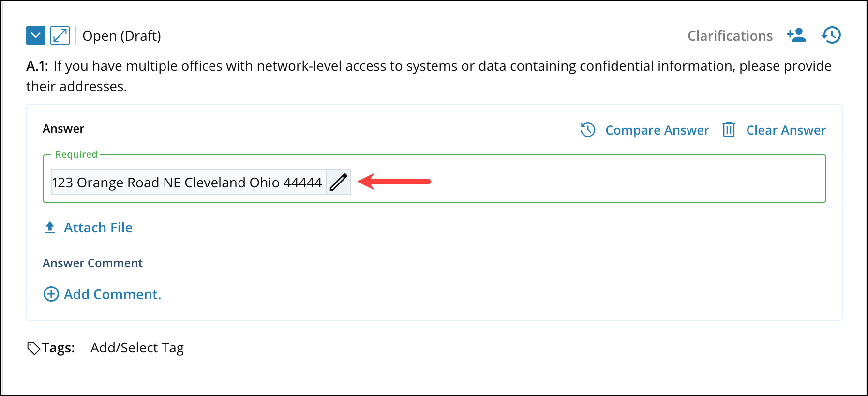The width and height of the screenshot is (868, 396).
Task: Select the Clear Answer link
Action: [x=786, y=130]
